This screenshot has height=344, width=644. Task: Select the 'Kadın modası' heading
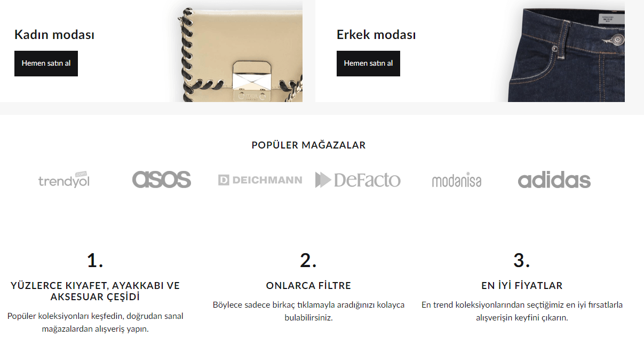click(x=54, y=35)
